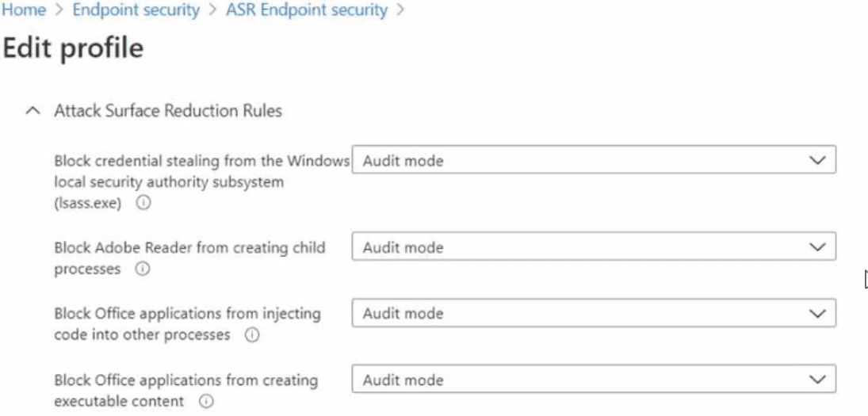Click the 'Attack Surface Reduction Rules' section title

click(168, 112)
